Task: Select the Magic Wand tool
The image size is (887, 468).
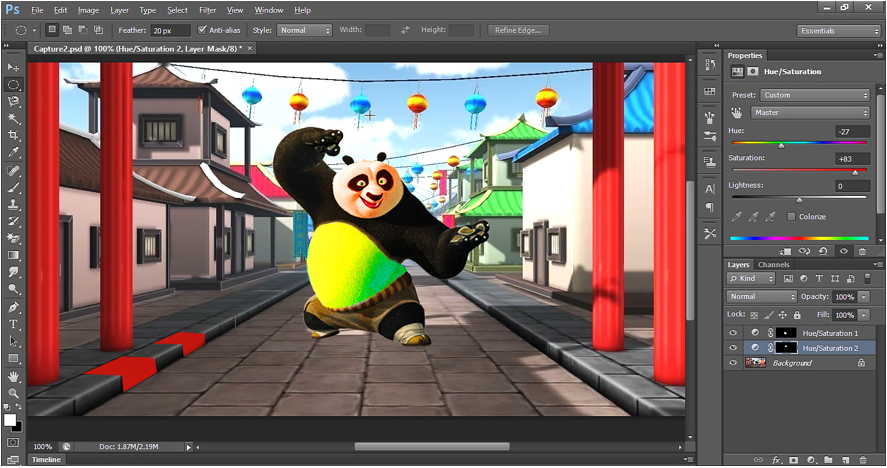Action: coord(13,119)
